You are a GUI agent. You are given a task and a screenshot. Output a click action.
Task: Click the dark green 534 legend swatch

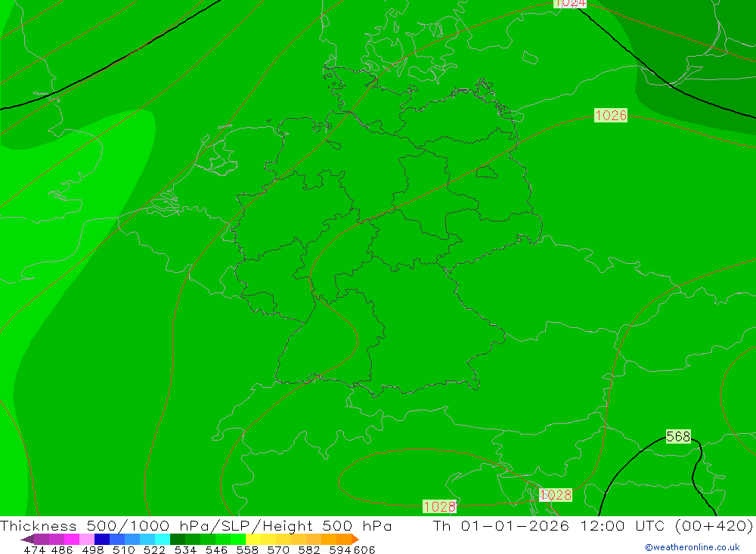pyautogui.click(x=178, y=539)
